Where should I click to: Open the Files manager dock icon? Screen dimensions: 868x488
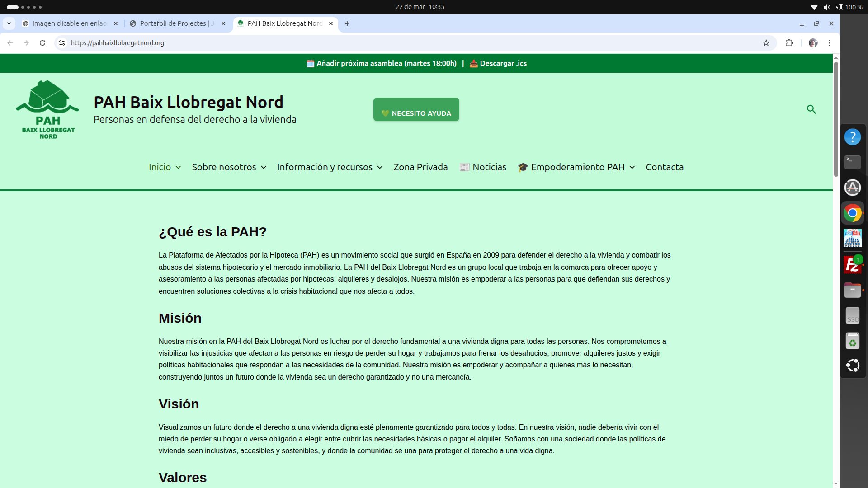click(853, 290)
